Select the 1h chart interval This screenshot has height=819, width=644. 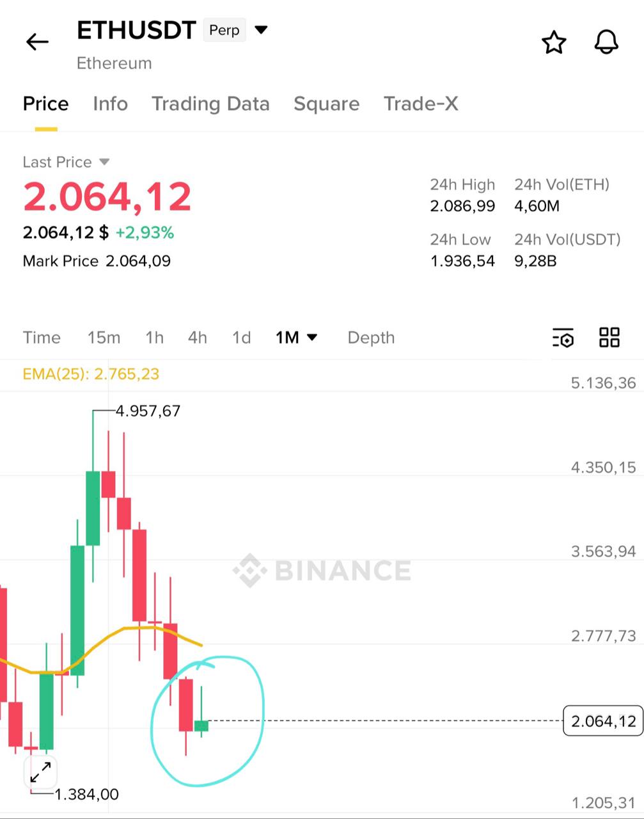tap(154, 337)
